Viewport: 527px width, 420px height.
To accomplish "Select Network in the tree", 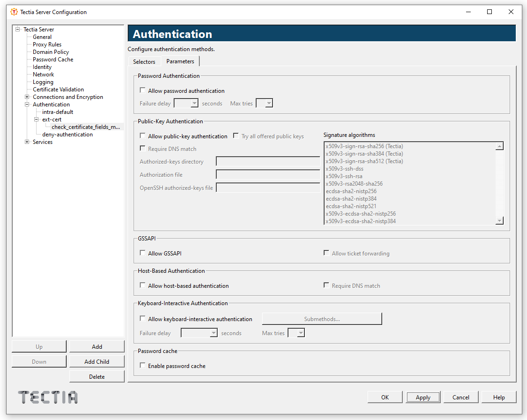I will pos(43,74).
